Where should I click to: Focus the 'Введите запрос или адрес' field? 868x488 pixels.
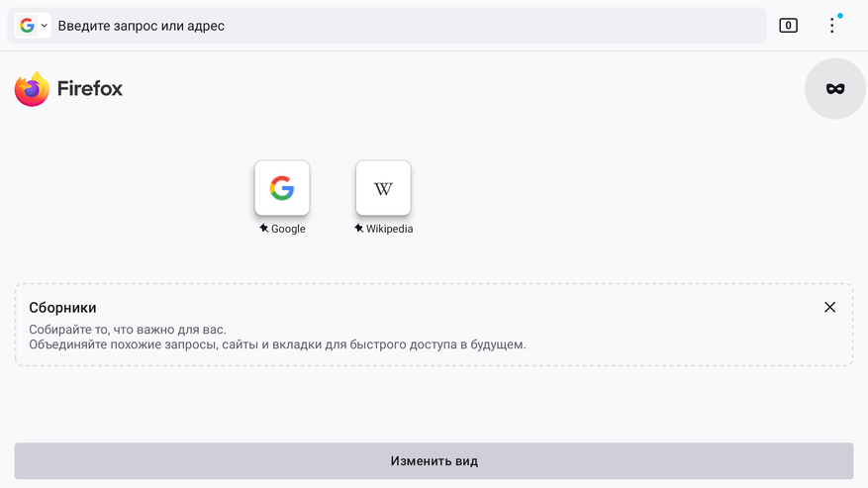click(396, 26)
